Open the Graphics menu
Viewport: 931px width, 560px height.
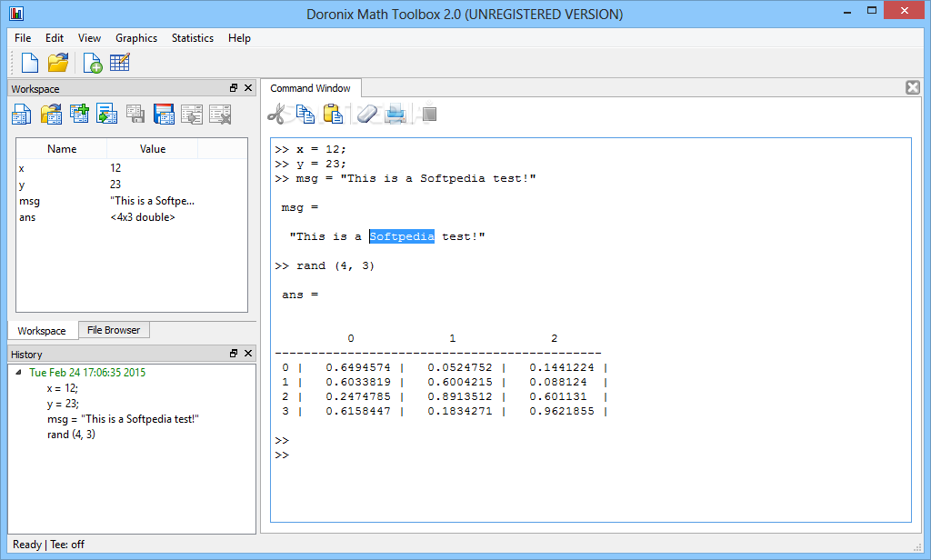(136, 38)
